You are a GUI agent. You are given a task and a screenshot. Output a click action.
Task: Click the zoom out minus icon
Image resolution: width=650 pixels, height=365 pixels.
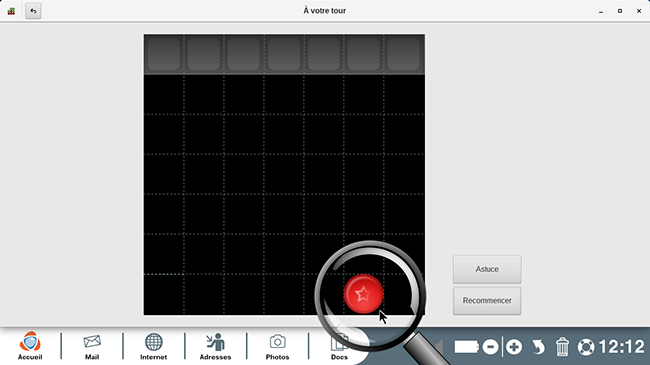tap(490, 347)
